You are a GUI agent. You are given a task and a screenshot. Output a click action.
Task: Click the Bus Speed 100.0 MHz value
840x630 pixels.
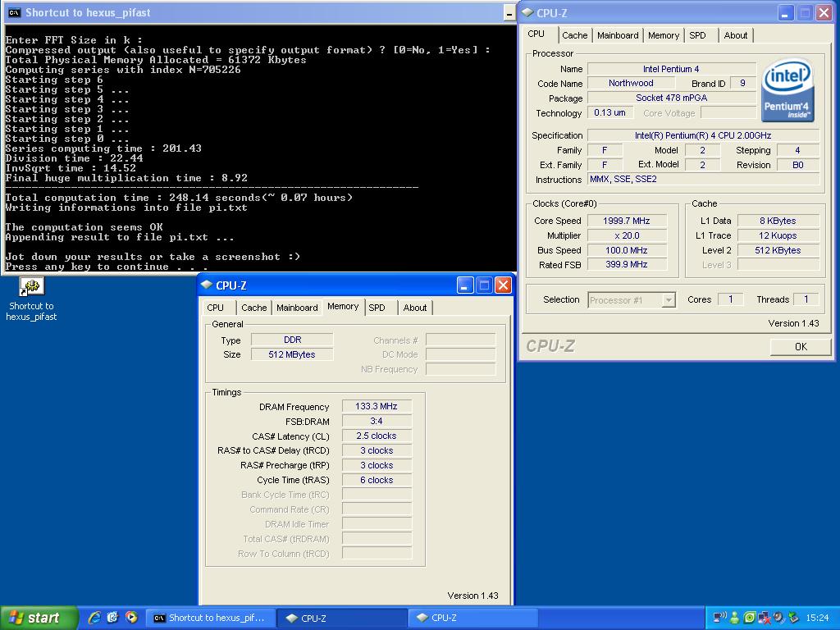pos(627,250)
